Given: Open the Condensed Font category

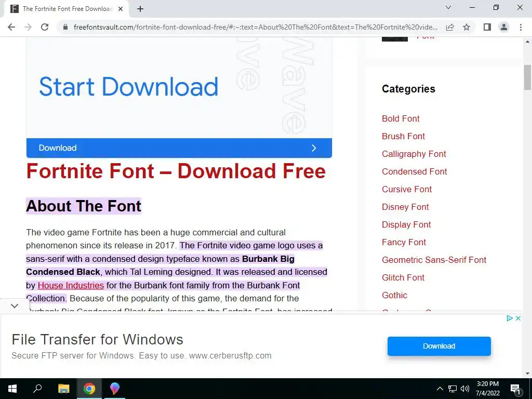Looking at the screenshot, I should [x=415, y=171].
